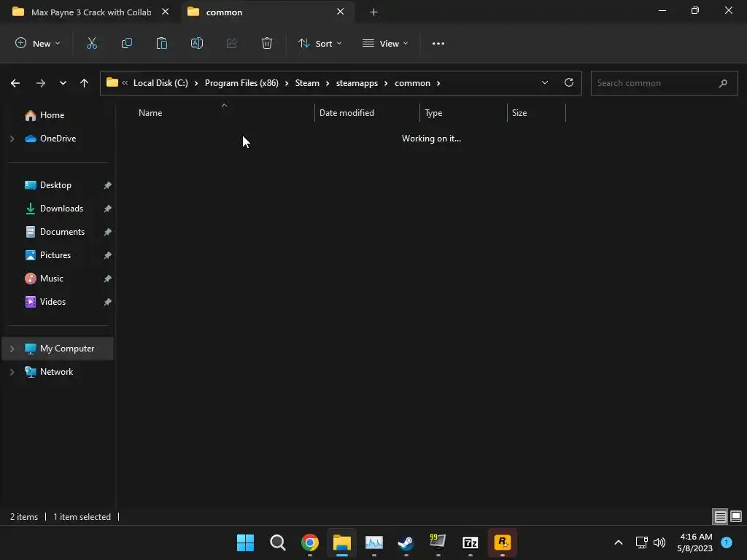Launch Google Chrome from taskbar
747x560 pixels.
(309, 542)
